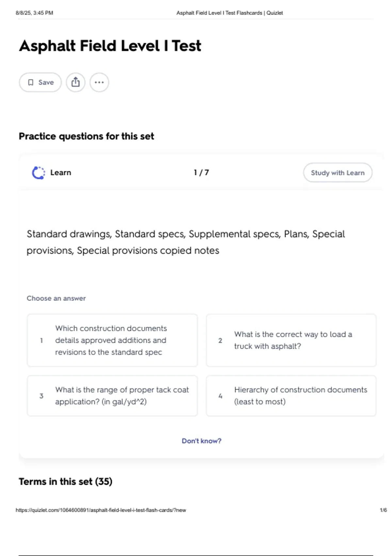This screenshot has width=392, height=556.
Task: Click the Asphalt Field Level I Test title
Action: pos(110,46)
